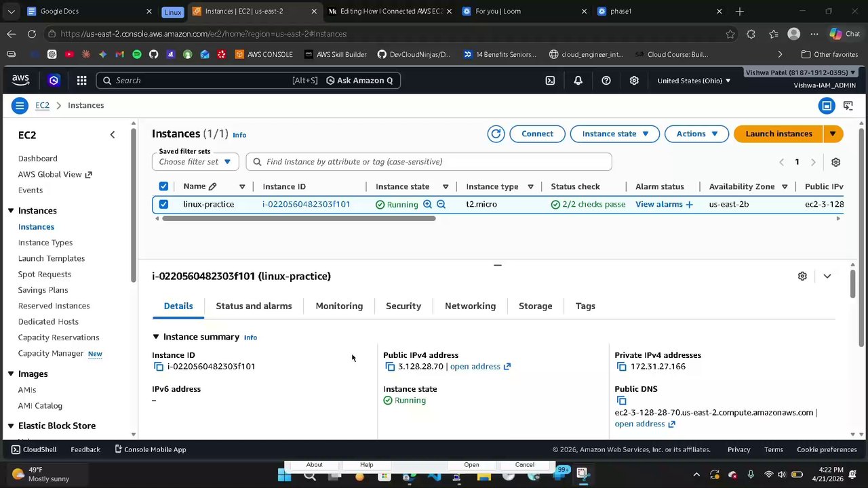Sort by the Instance state column arrow
868x488 pixels.
(x=446, y=186)
